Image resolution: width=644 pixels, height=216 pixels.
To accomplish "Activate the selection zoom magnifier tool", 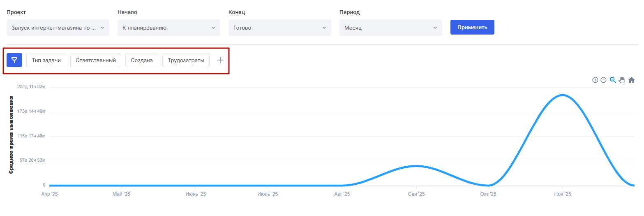I will tap(613, 80).
